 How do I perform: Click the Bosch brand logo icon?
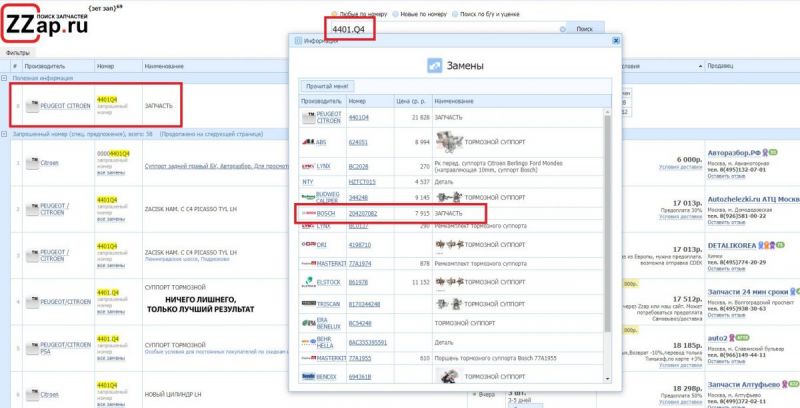click(x=309, y=213)
